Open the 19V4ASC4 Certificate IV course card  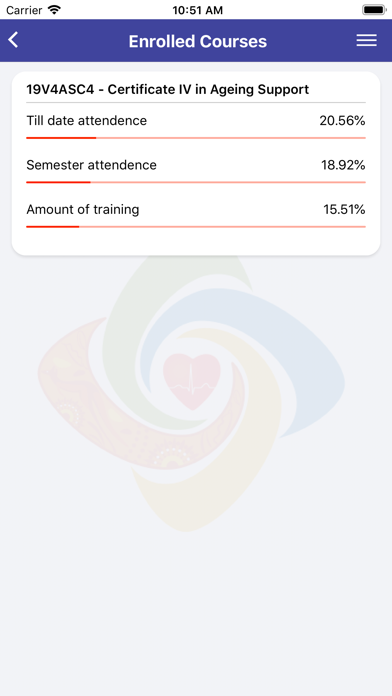[x=196, y=163]
